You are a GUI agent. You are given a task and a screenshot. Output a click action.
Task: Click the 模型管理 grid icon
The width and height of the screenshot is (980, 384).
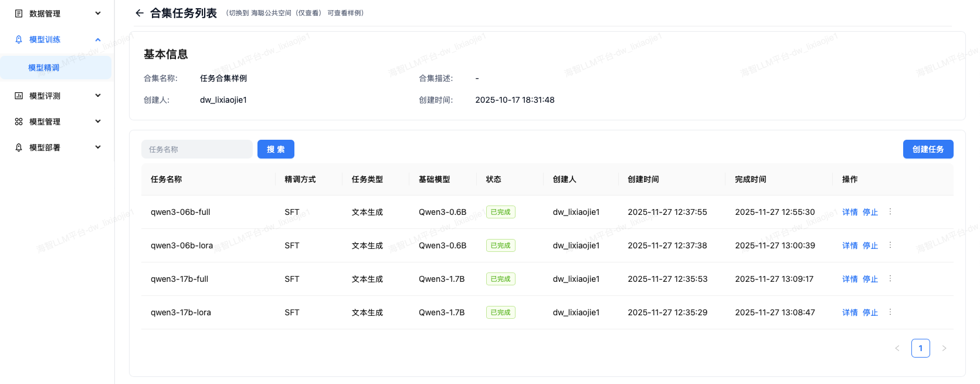coord(19,122)
